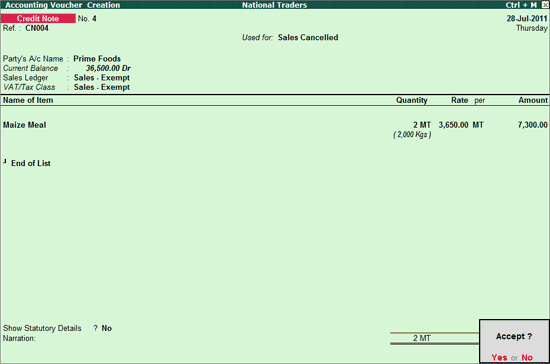
Task: Select the Prime Foods party account field
Action: click(97, 59)
